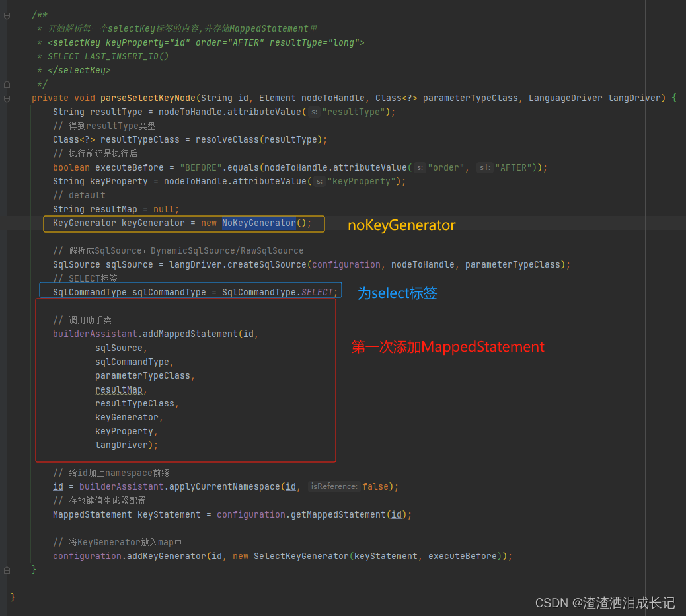The width and height of the screenshot is (686, 616).
Task: Click the langDriver); last argument line
Action: 126,445
